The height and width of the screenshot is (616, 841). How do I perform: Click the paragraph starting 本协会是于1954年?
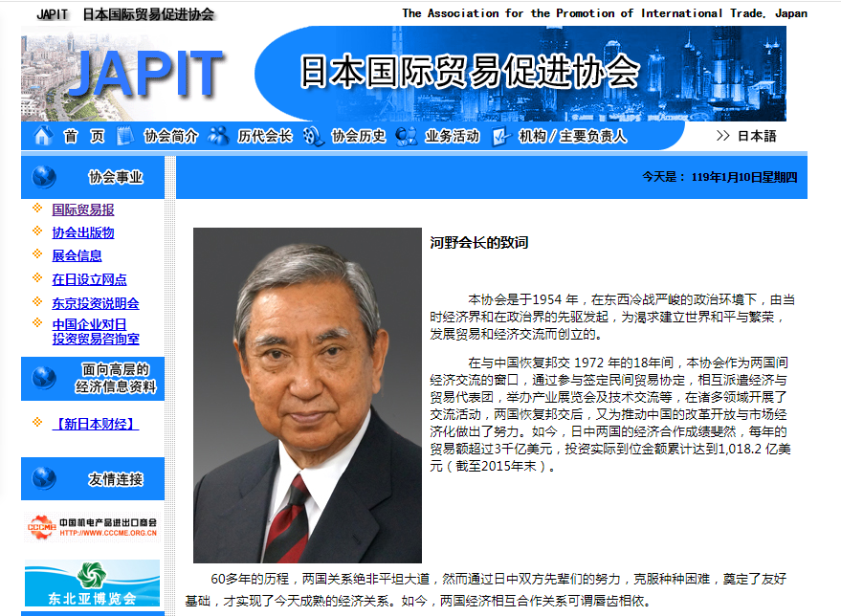(x=612, y=317)
